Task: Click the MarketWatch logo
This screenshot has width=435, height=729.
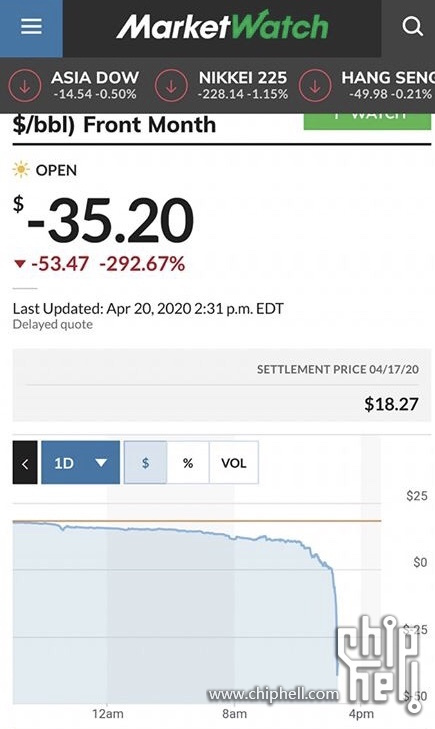Action: click(222, 26)
